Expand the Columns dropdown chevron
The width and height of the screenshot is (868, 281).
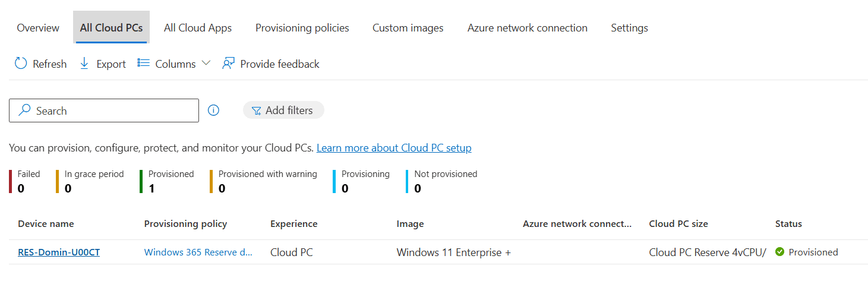pos(206,63)
